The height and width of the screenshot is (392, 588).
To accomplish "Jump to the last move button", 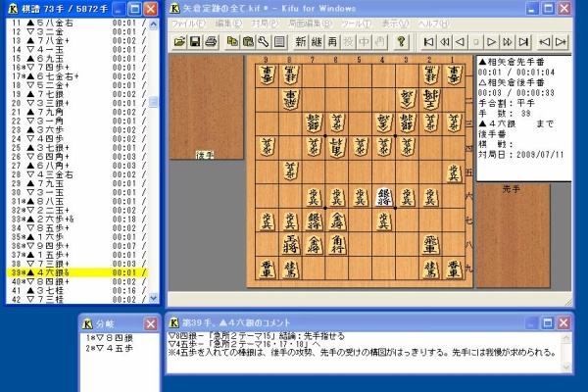I will (523, 42).
